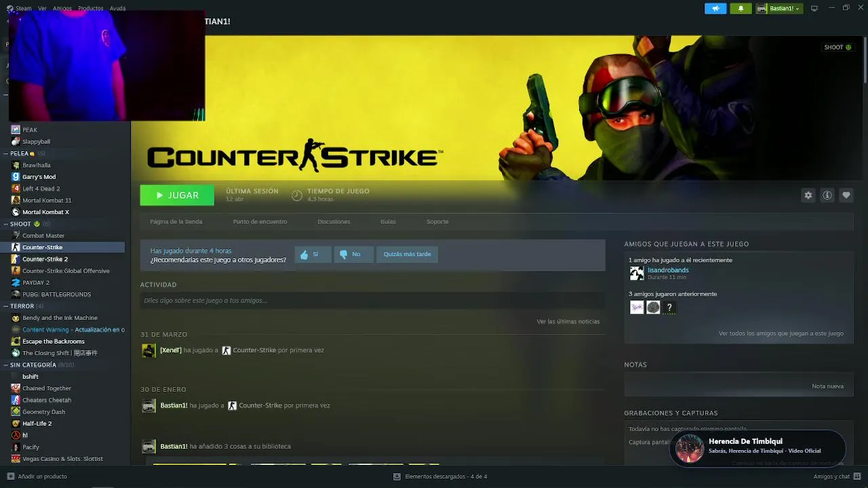Open Punto de encuentro tab
Image resolution: width=868 pixels, height=488 pixels.
coord(260,222)
